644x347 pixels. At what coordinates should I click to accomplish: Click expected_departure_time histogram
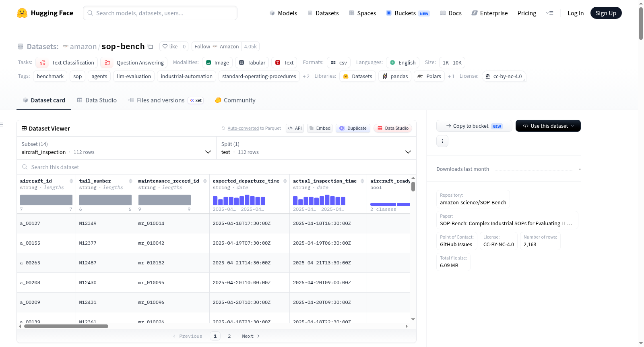point(239,200)
